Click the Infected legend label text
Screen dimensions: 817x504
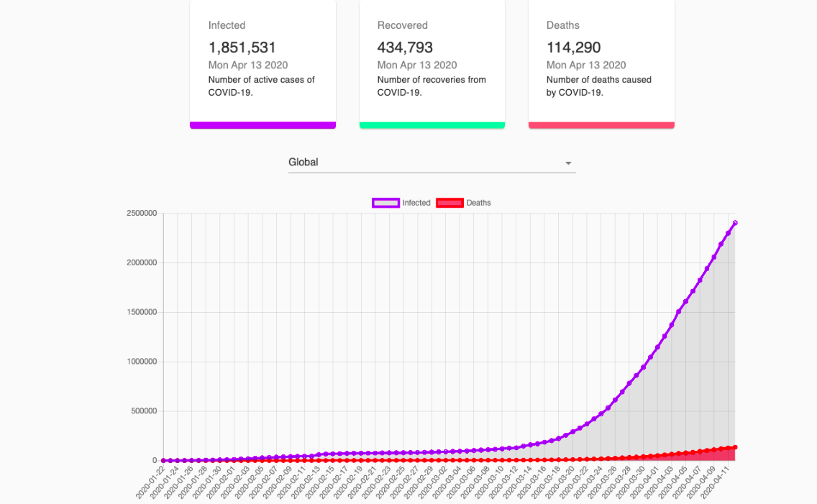(416, 203)
